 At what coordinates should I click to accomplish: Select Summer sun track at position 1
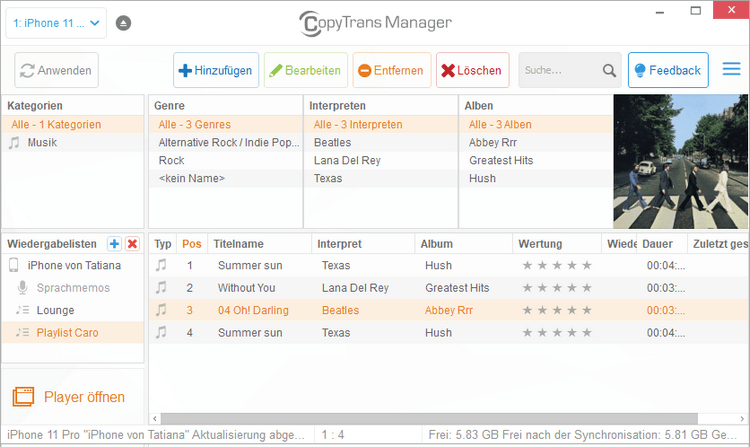[449, 265]
